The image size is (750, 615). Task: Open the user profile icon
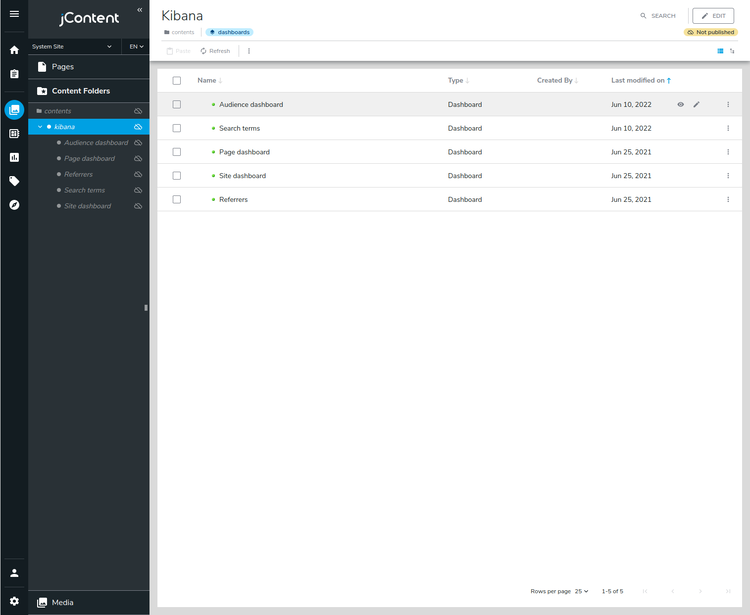click(x=14, y=573)
